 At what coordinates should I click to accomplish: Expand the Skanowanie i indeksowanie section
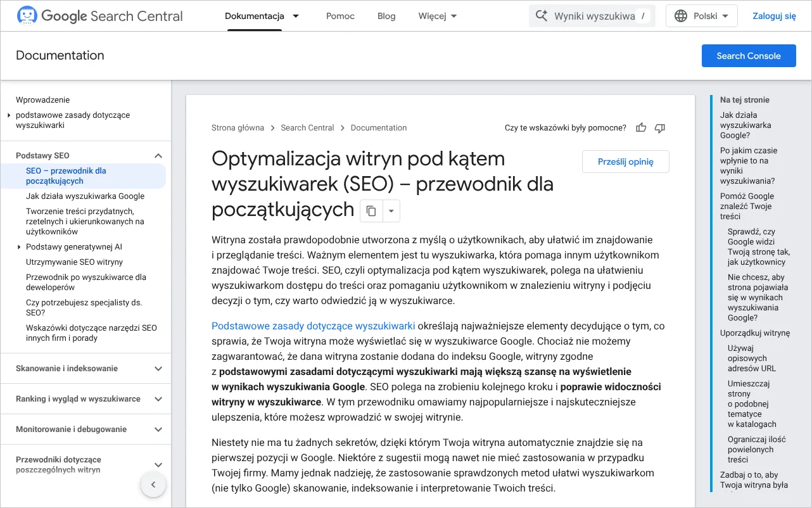pyautogui.click(x=158, y=369)
